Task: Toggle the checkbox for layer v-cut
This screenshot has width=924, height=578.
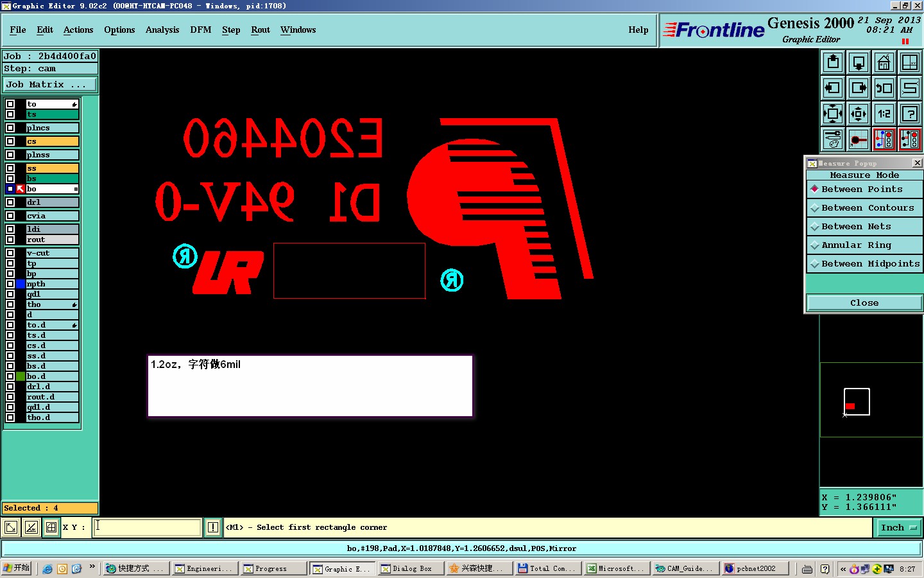Action: click(x=10, y=253)
